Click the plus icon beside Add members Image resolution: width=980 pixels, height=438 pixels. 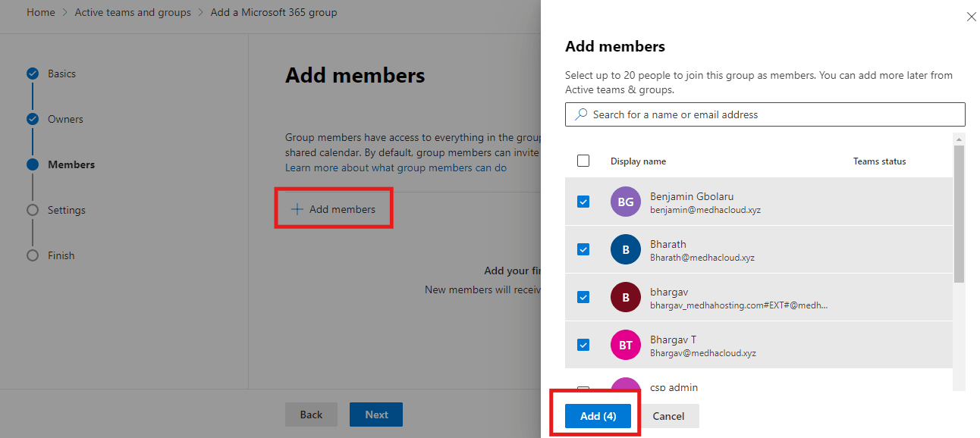[x=297, y=209]
